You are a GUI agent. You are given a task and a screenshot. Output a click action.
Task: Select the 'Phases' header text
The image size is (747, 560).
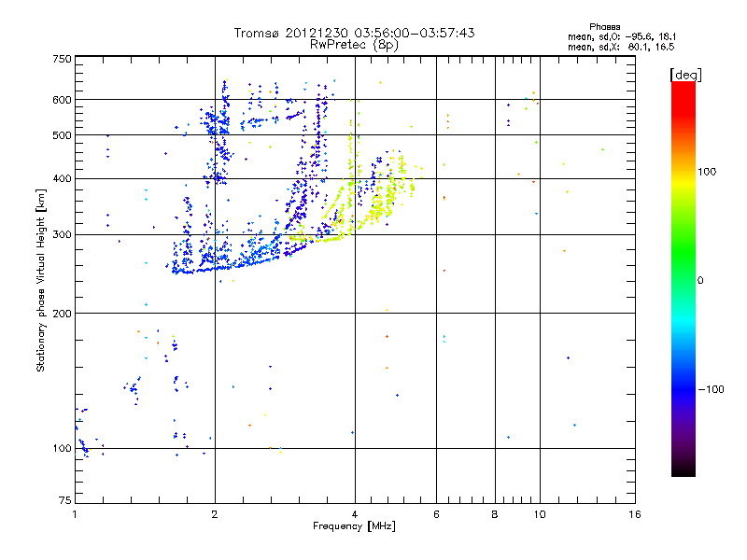(604, 27)
